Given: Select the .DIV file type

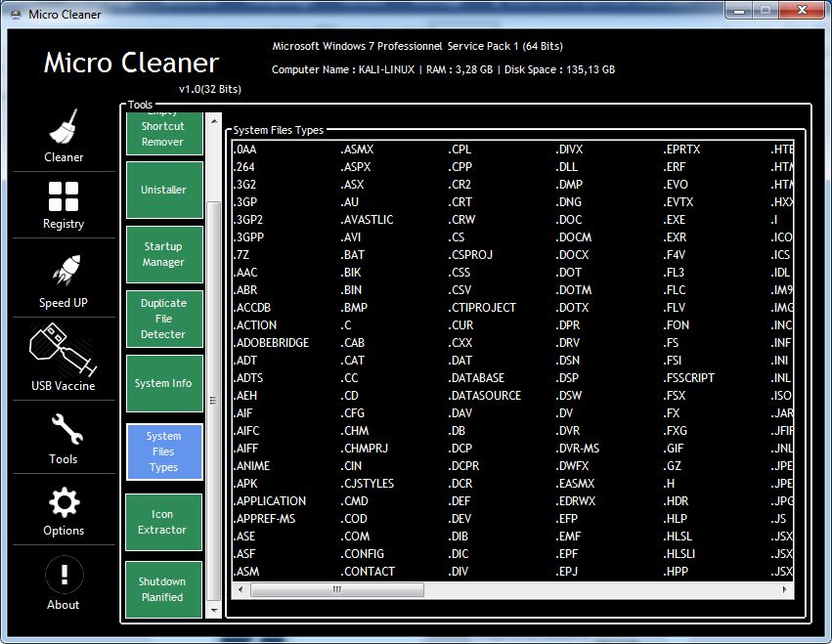Looking at the screenshot, I should (459, 572).
